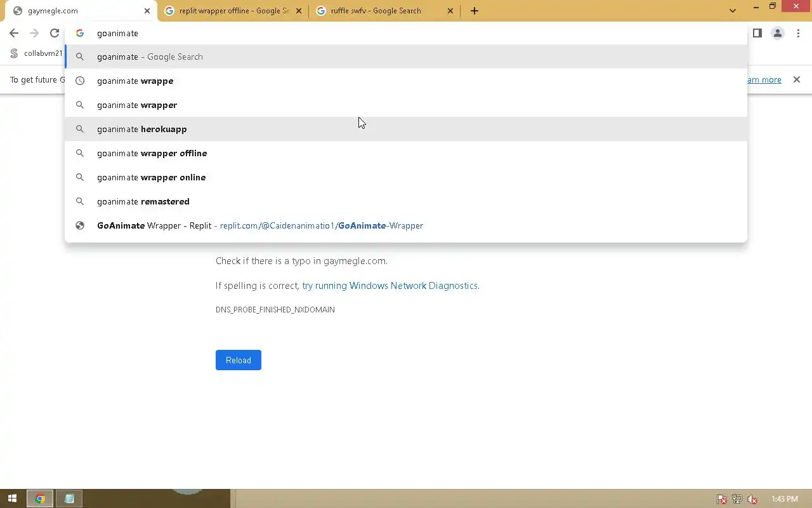This screenshot has width=812, height=508.
Task: Click the network status tray icon
Action: [737, 499]
